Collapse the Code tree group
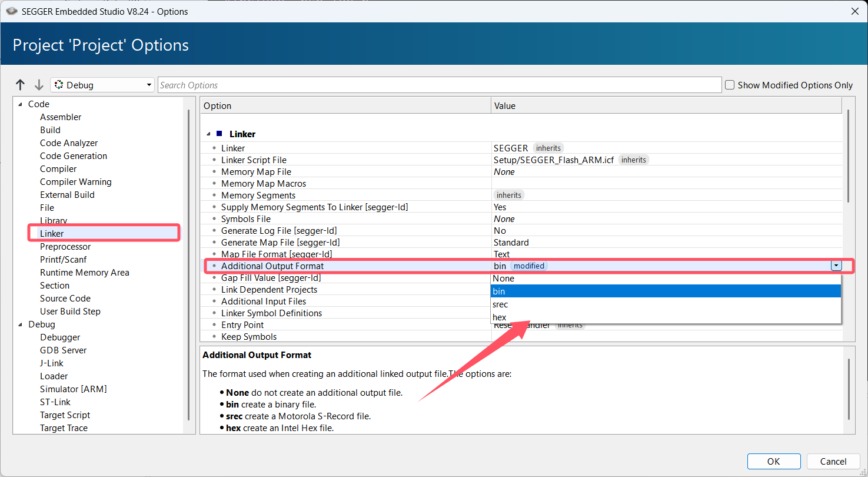868x477 pixels. 19,104
